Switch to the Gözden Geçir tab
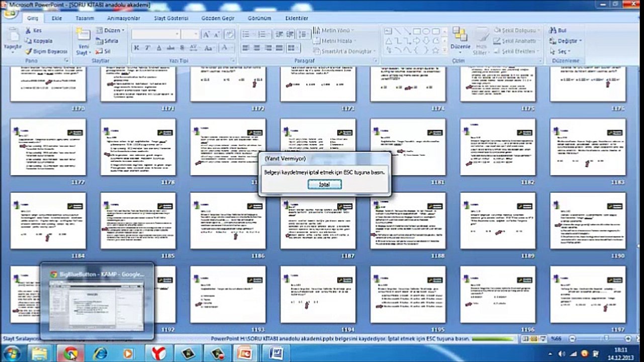This screenshot has width=644, height=362. tap(218, 18)
